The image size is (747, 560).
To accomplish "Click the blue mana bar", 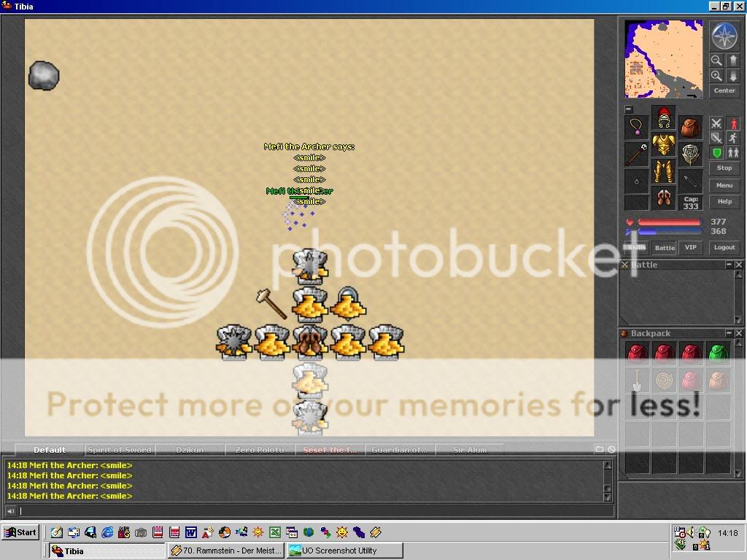I will tap(670, 232).
